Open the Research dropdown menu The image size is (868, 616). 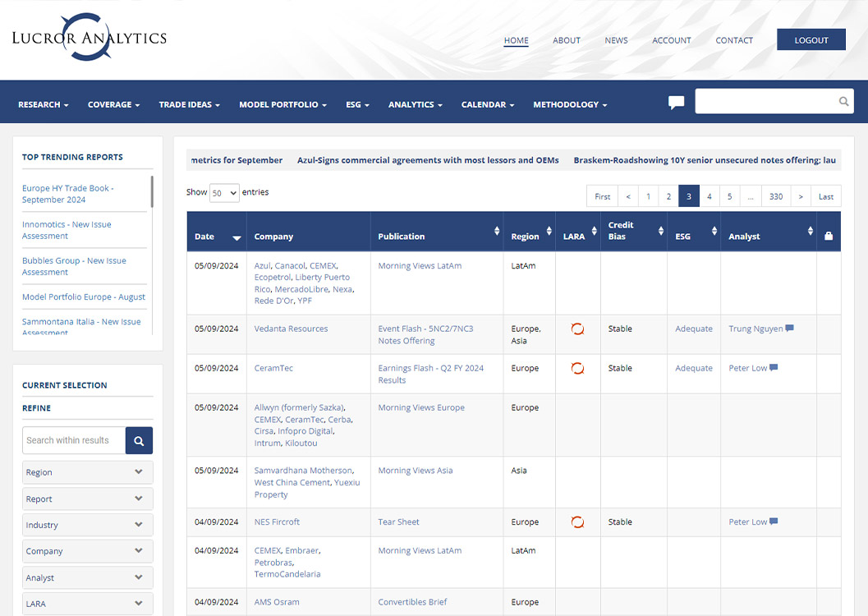(x=44, y=104)
